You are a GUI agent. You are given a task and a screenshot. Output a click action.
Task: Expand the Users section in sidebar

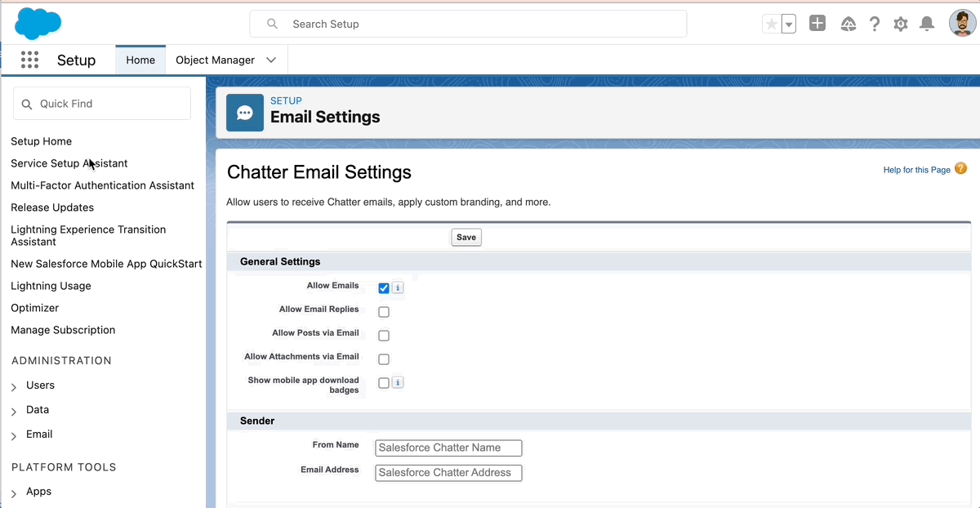point(14,387)
